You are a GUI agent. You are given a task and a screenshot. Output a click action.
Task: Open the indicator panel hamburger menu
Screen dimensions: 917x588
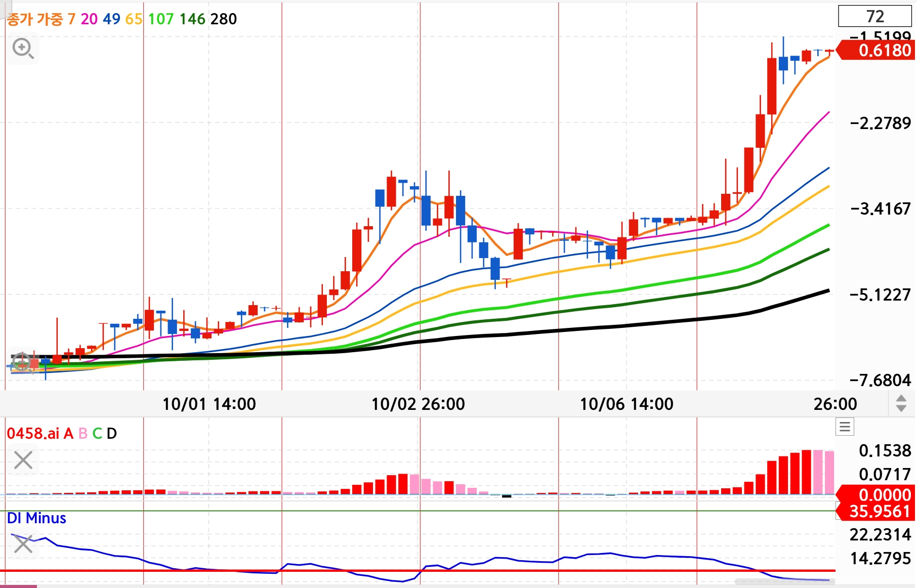click(845, 427)
